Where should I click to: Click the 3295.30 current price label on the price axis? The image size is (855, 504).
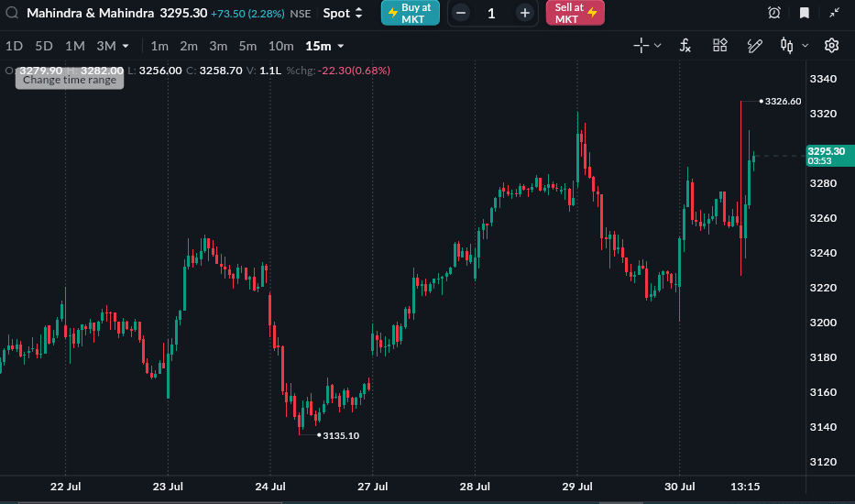tap(830, 156)
